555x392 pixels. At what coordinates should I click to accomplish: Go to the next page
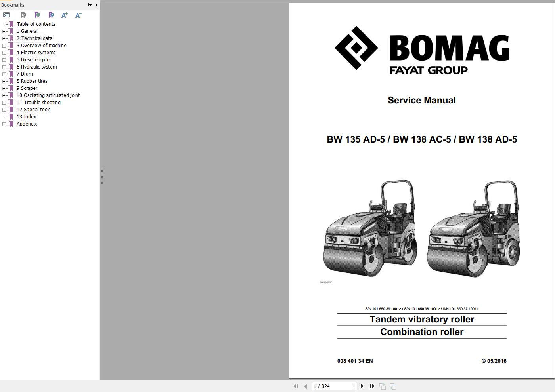click(x=362, y=386)
